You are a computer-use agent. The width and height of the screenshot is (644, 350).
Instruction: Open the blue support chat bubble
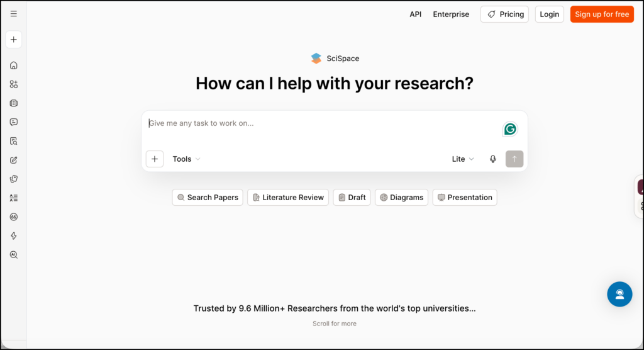pyautogui.click(x=619, y=294)
